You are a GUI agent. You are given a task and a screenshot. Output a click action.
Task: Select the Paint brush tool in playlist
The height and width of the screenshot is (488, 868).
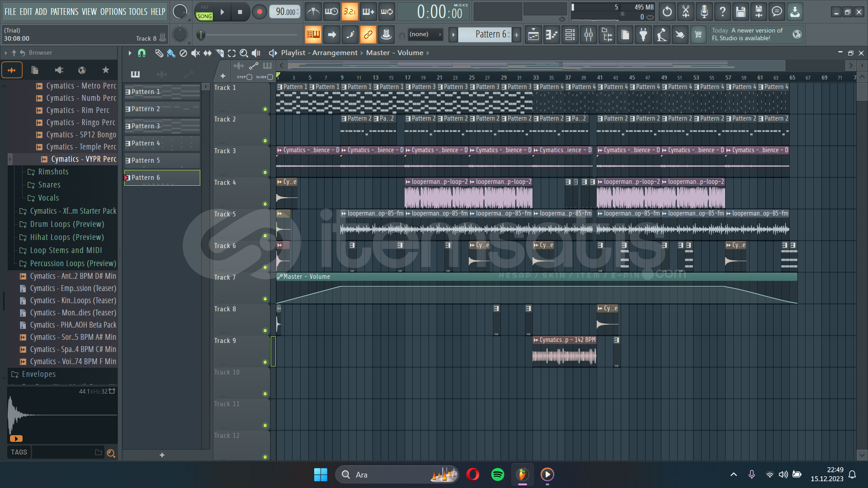click(x=171, y=53)
